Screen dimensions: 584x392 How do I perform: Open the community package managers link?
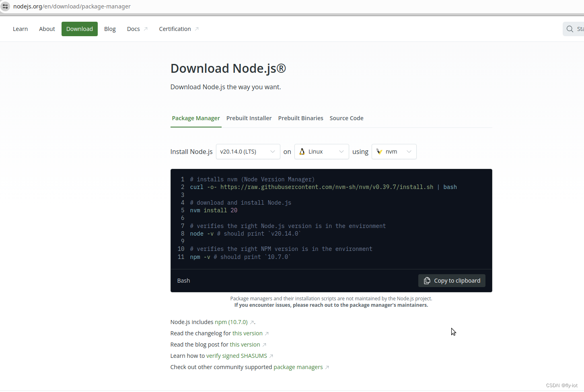coord(298,367)
